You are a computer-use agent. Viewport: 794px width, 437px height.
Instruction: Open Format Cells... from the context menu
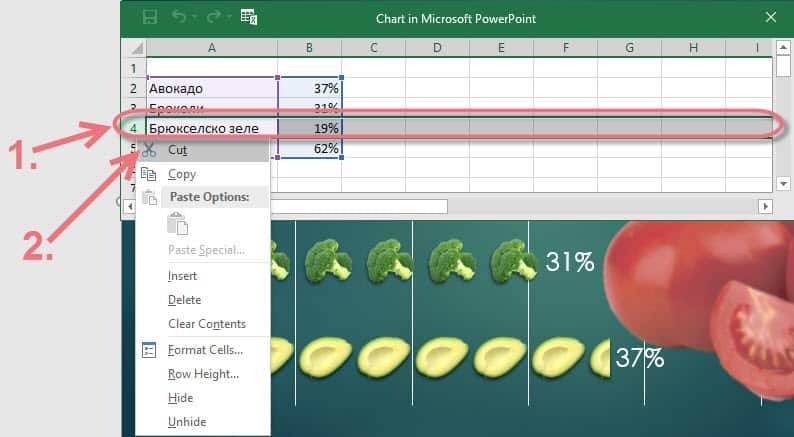click(x=203, y=350)
